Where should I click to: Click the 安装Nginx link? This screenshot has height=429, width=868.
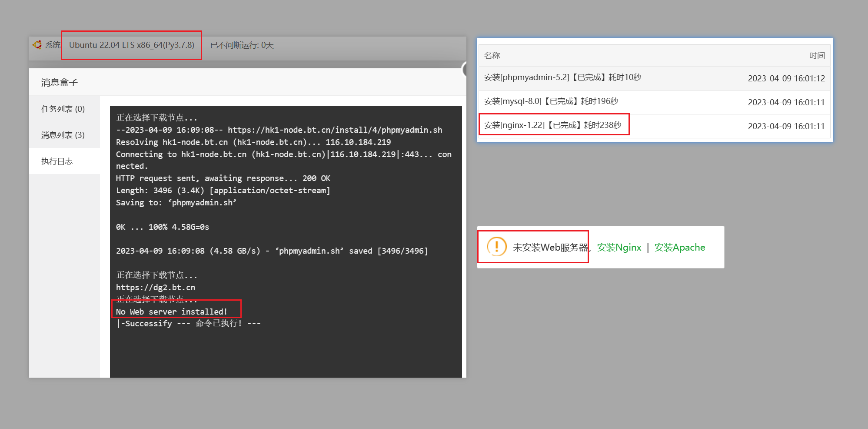pos(619,247)
